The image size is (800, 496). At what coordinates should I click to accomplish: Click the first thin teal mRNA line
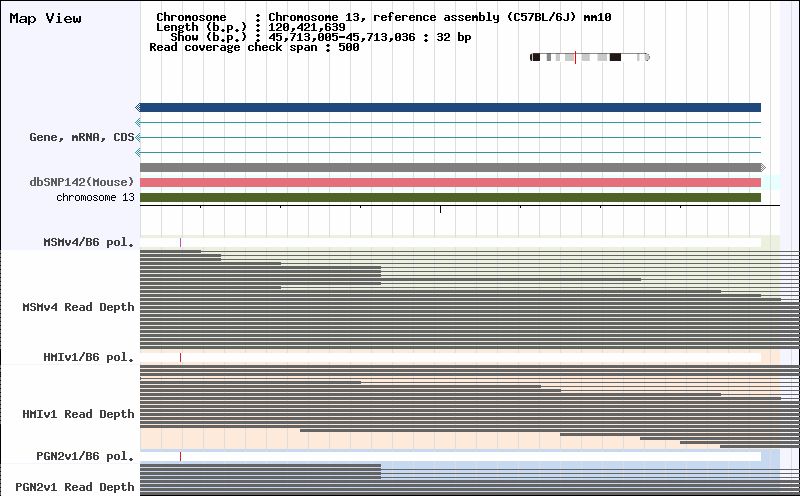pyautogui.click(x=451, y=122)
